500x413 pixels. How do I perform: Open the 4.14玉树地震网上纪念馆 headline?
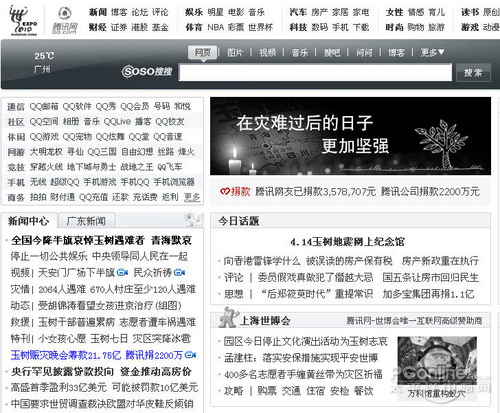[347, 242]
